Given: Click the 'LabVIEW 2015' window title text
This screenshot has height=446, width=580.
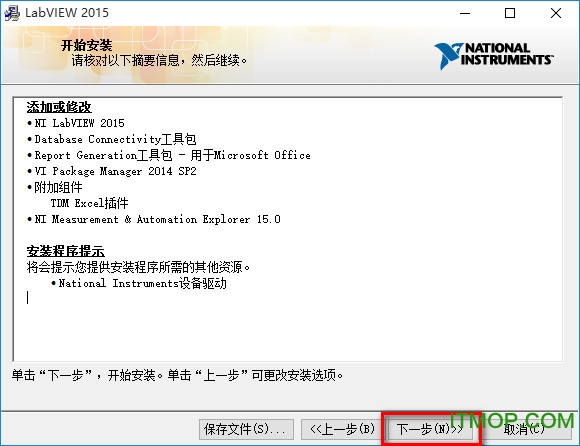Looking at the screenshot, I should tap(67, 13).
